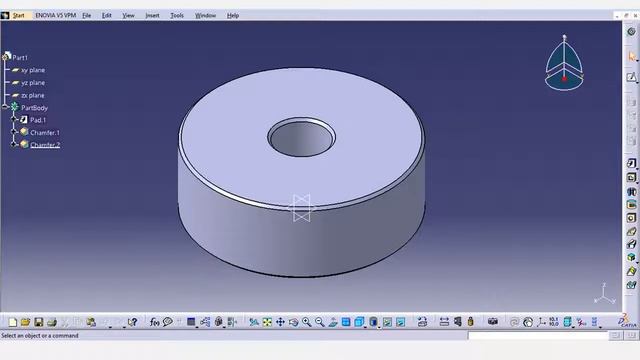
Task: Open the ENOVIA V5 VPM menu
Action: [x=56, y=16]
